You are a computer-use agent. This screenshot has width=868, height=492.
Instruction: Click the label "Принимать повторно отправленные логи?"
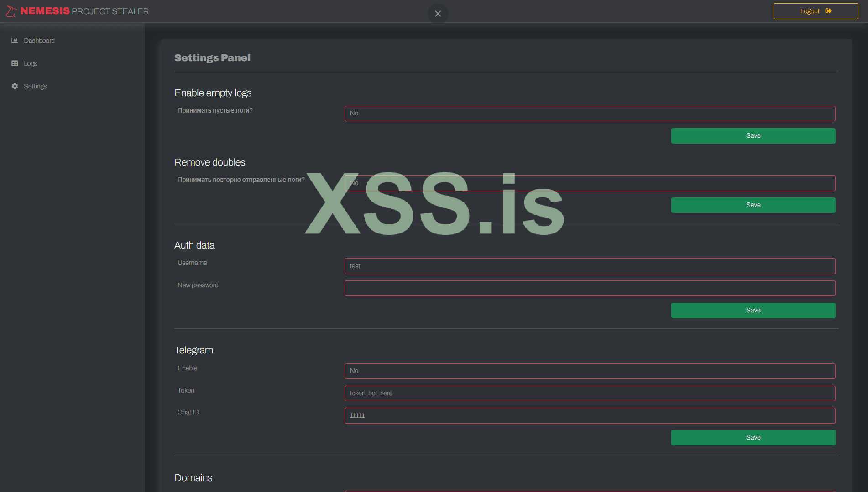(241, 180)
